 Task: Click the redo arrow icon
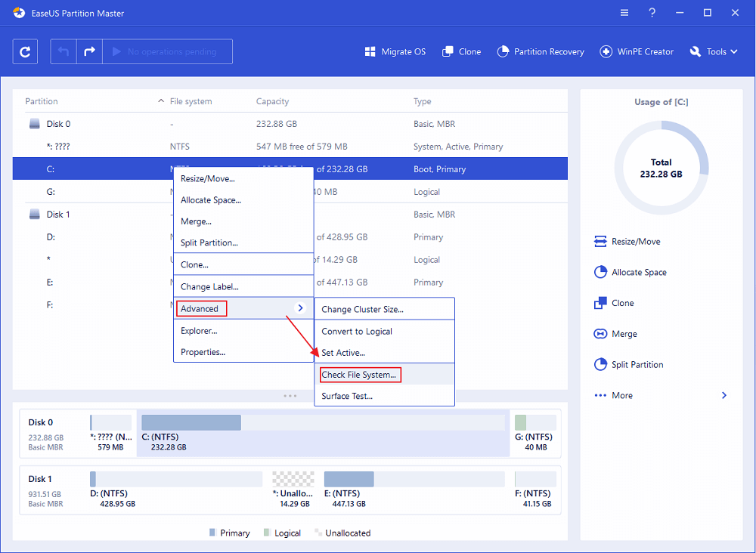[89, 51]
